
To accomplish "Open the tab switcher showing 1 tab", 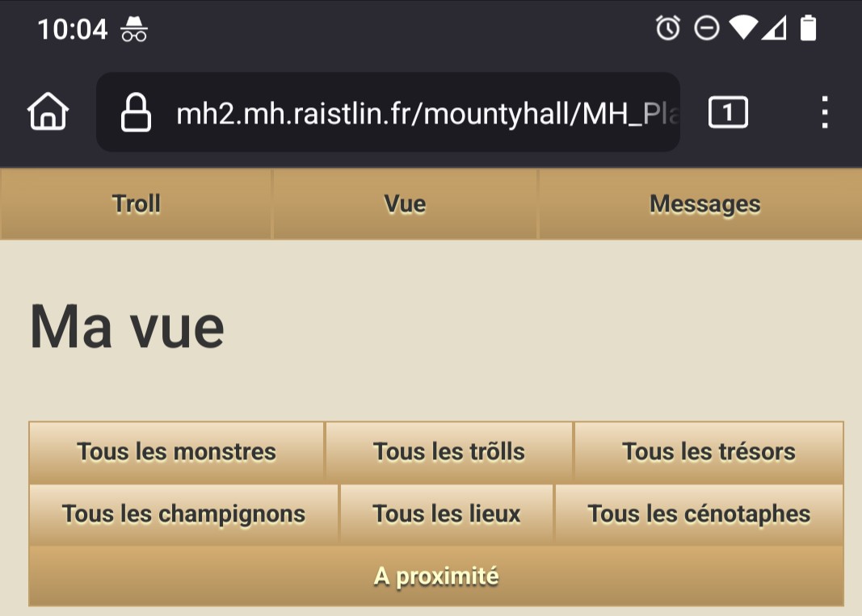I will click(728, 112).
